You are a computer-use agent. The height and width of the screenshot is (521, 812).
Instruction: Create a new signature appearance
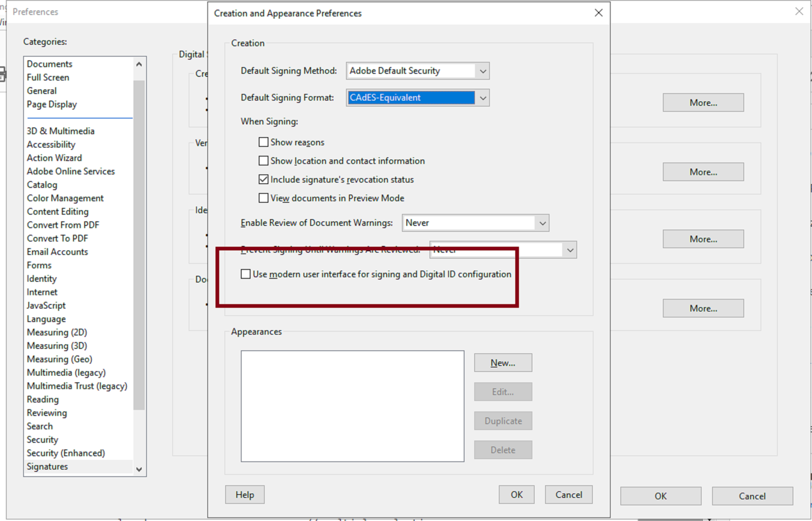503,362
